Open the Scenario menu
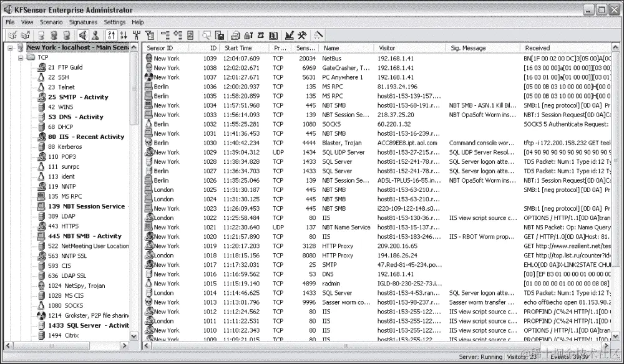 click(51, 22)
